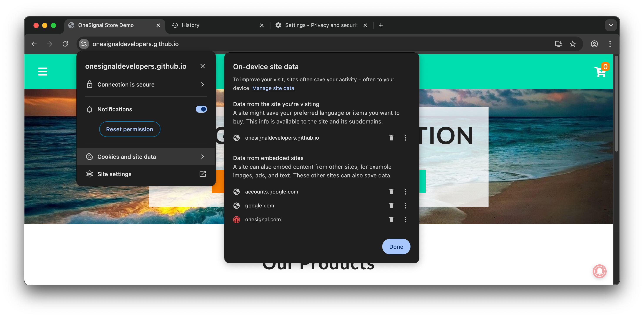Open more options for onesignaldevelopers.github.io
Viewport: 644px width, 317px height.
click(405, 138)
